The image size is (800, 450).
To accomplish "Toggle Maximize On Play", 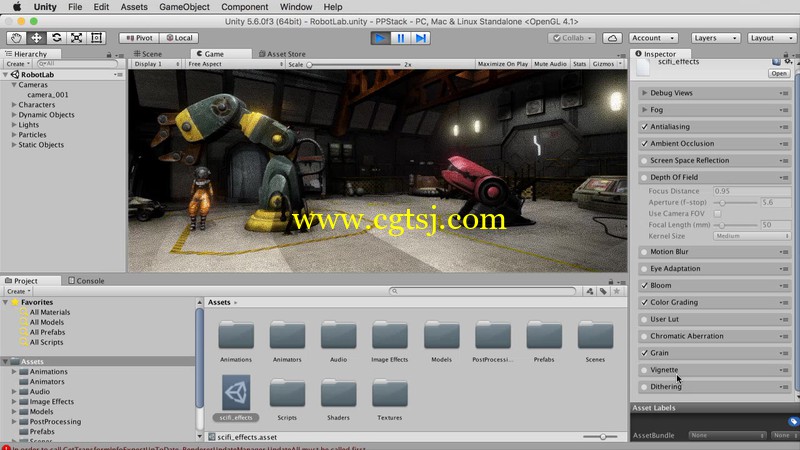I will [503, 64].
